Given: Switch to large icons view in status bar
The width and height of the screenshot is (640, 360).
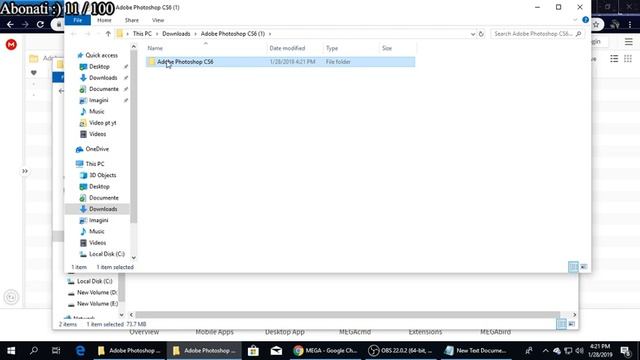Looking at the screenshot, I should [584, 267].
